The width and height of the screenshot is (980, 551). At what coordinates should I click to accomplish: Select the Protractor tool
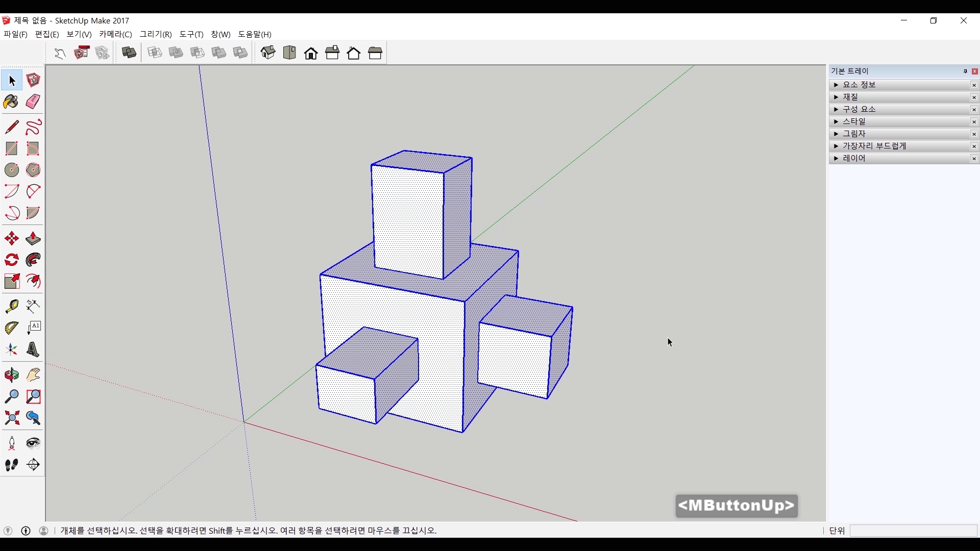point(11,328)
